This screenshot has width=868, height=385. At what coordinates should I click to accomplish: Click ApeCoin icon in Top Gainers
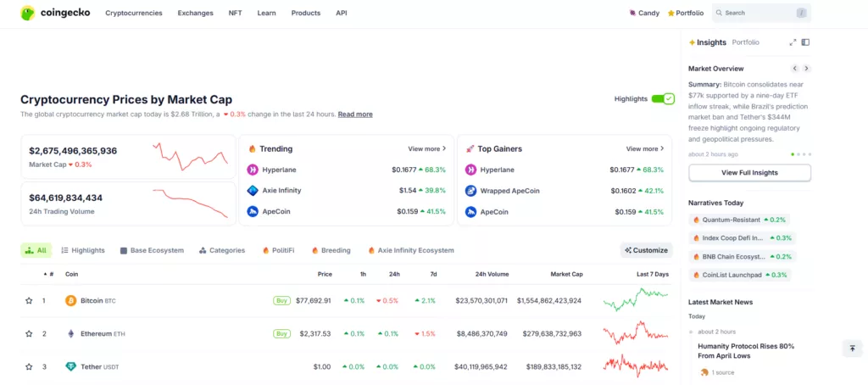pos(471,212)
